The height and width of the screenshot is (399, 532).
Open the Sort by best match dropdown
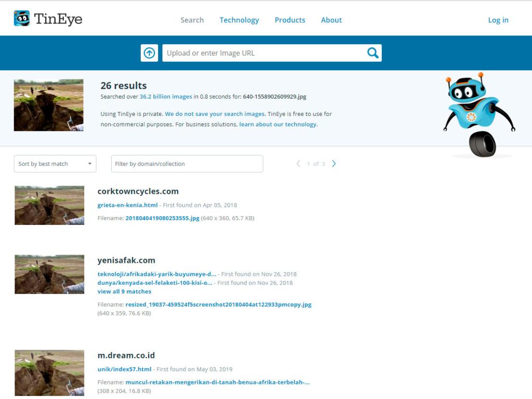pyautogui.click(x=55, y=164)
